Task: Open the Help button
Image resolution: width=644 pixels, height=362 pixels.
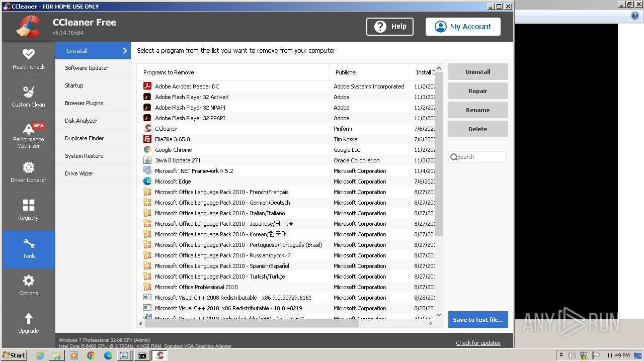Action: 390,27
